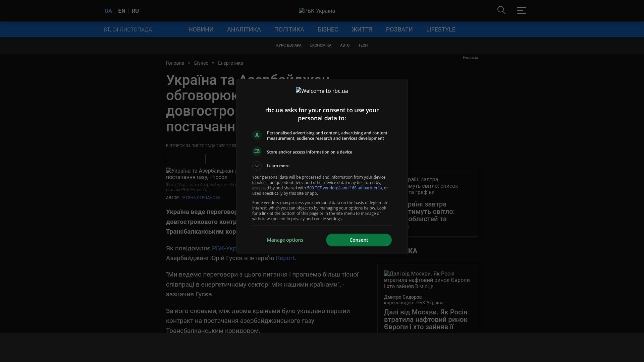Click Manage options button
The width and height of the screenshot is (644, 362).
pyautogui.click(x=285, y=240)
